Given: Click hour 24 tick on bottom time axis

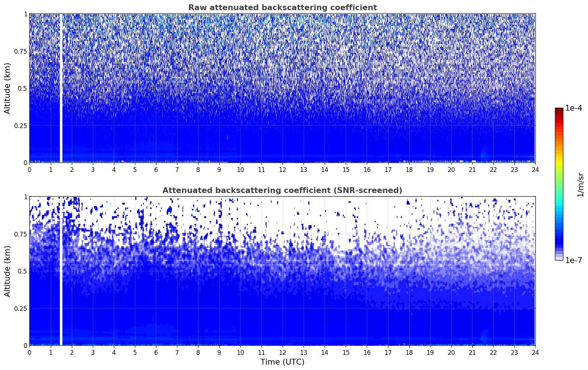Looking at the screenshot, I should pyautogui.click(x=535, y=352).
